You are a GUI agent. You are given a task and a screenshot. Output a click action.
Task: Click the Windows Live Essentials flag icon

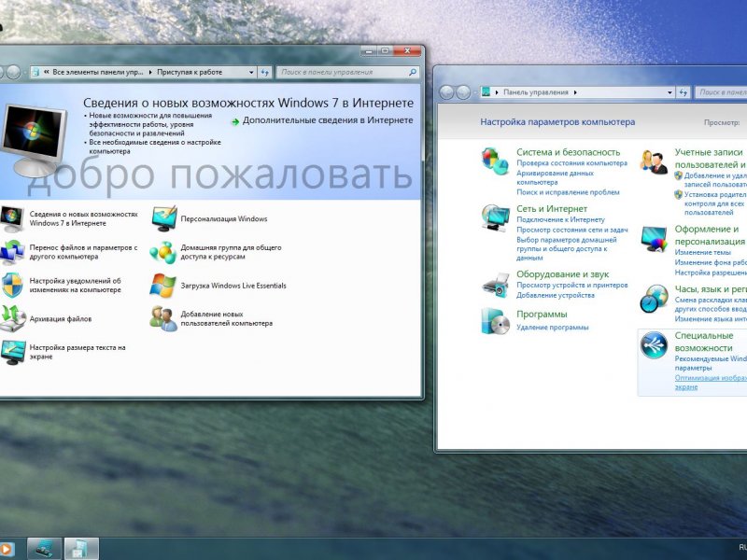(162, 286)
